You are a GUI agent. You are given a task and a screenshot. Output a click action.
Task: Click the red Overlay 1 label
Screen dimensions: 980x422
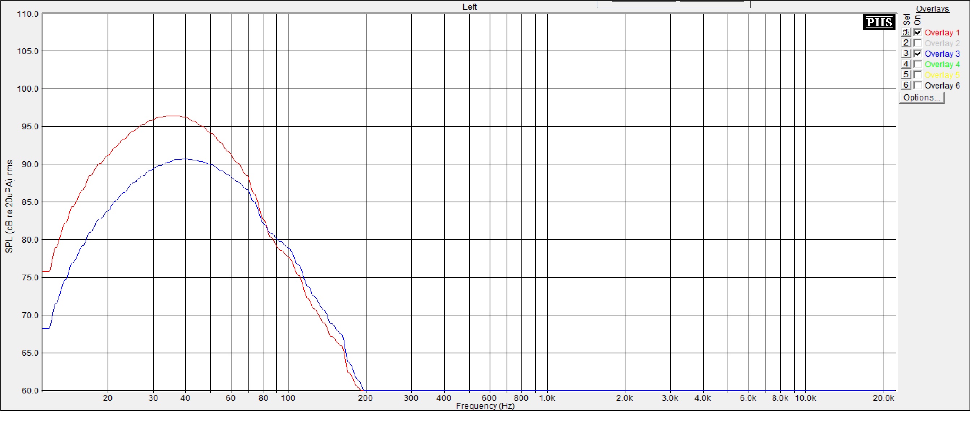942,33
